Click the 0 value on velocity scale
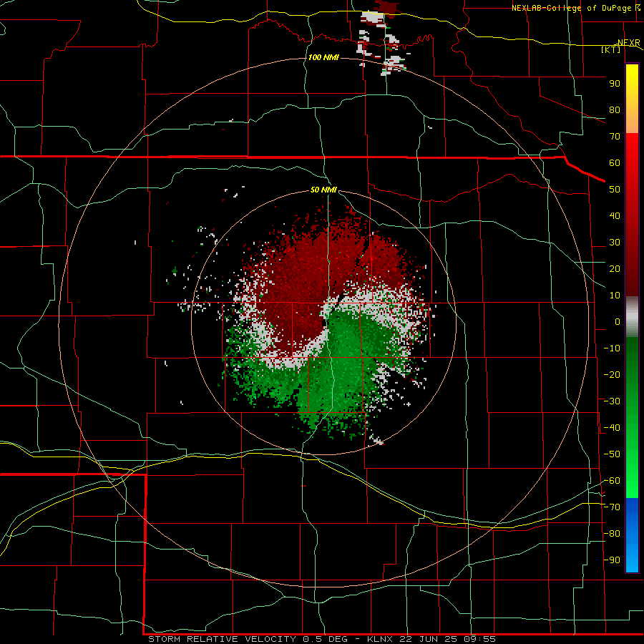The width and height of the screenshot is (644, 644). [618, 322]
